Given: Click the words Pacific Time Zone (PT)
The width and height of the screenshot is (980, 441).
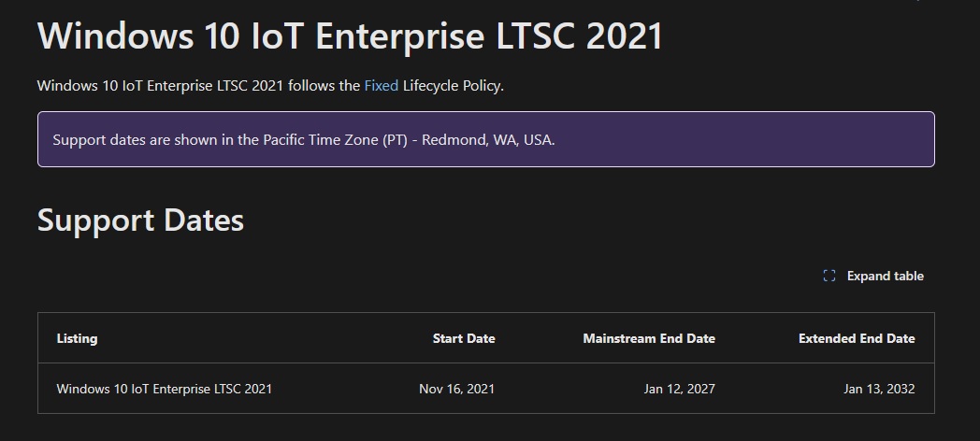Looking at the screenshot, I should click(335, 140).
